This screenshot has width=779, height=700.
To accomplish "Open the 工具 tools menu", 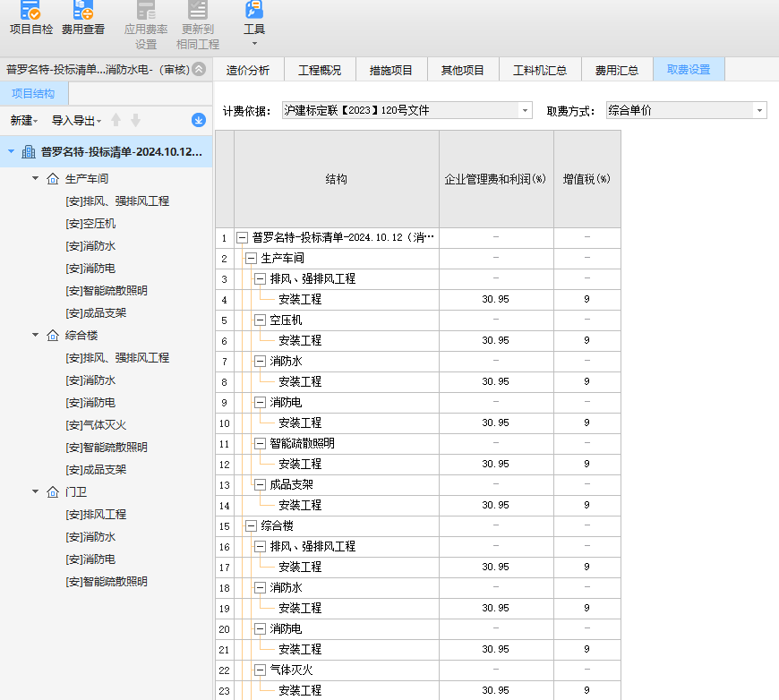I will [254, 22].
